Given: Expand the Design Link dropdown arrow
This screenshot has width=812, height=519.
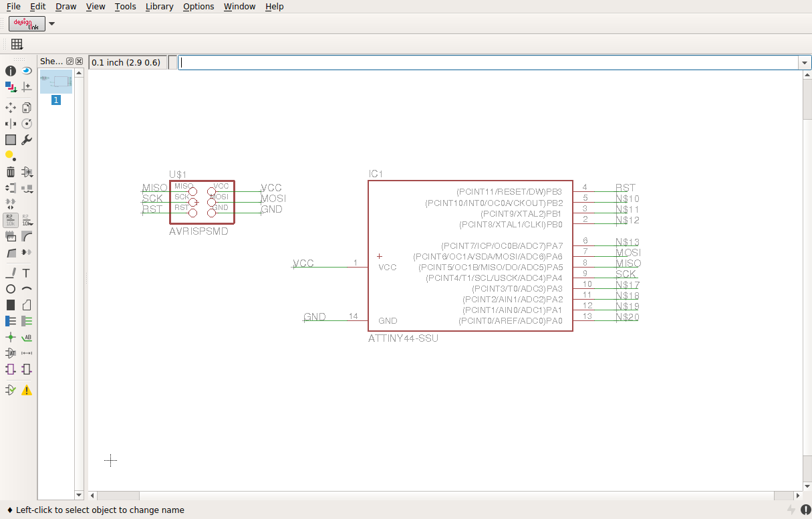Looking at the screenshot, I should coord(52,24).
